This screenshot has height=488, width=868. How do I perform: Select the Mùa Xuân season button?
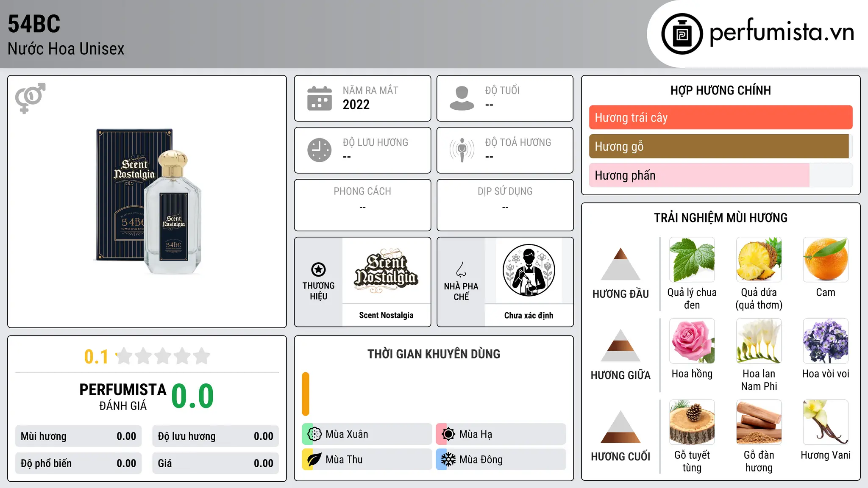tap(367, 434)
